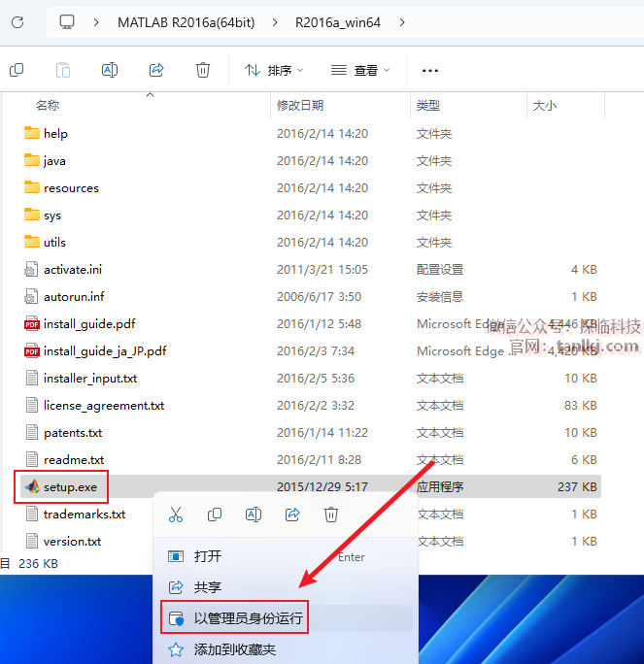Click the Rename icon in the context menu
The width and height of the screenshot is (644, 664).
coord(254,515)
